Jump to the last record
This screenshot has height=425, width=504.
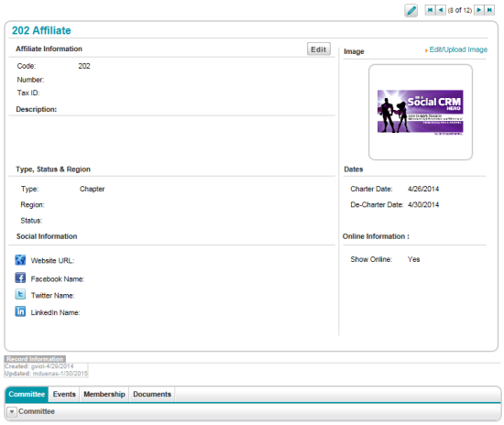click(x=489, y=10)
